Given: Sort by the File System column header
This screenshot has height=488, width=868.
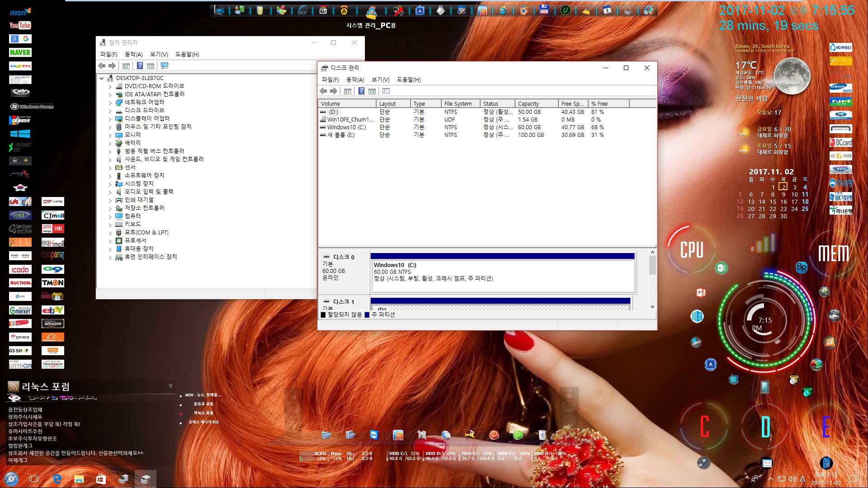Looking at the screenshot, I should pyautogui.click(x=460, y=103).
